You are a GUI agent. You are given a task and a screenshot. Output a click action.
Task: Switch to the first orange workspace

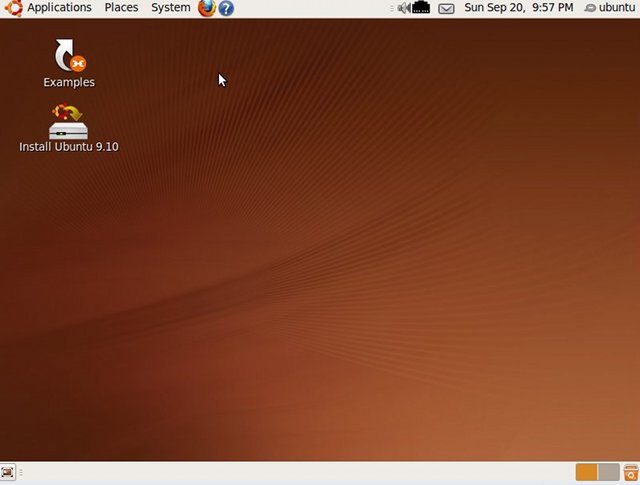tap(587, 472)
